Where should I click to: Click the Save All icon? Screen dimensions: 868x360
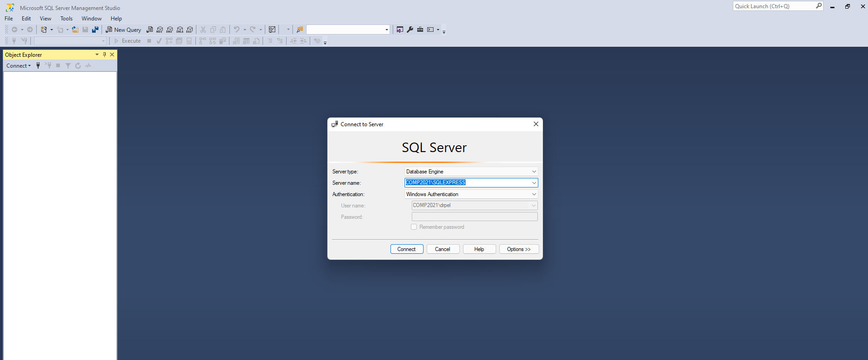point(95,30)
